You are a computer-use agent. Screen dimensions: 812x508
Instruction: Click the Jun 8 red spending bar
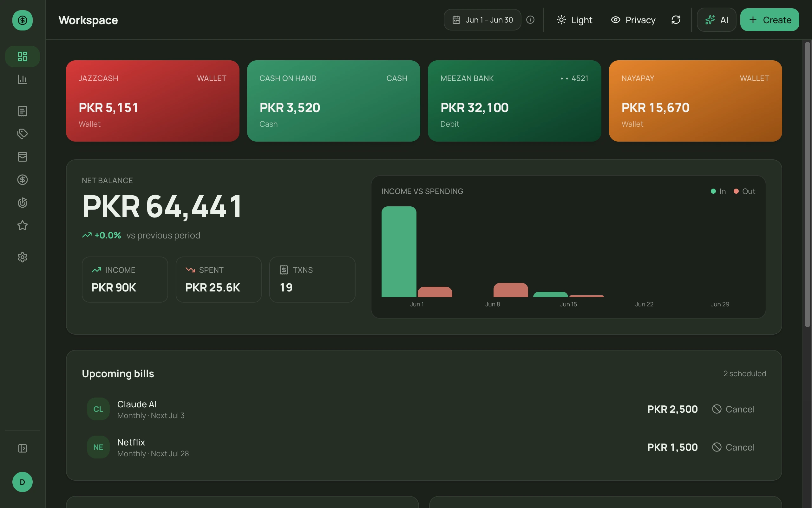tap(511, 290)
